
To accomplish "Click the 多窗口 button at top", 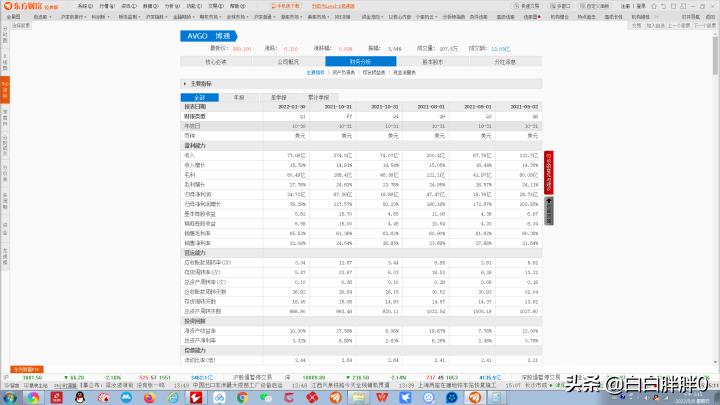I will pos(560,6).
